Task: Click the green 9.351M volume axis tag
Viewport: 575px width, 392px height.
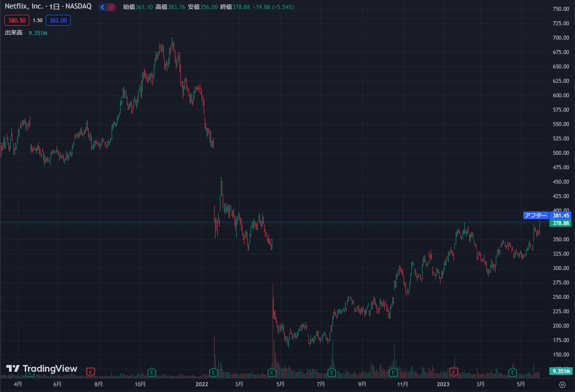Action: [x=561, y=371]
